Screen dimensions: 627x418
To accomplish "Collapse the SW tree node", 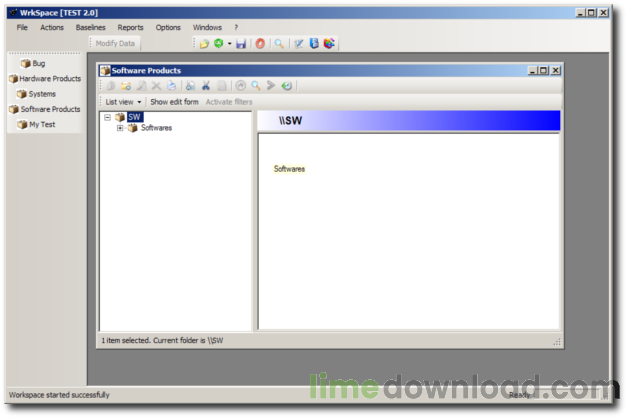I will [107, 117].
